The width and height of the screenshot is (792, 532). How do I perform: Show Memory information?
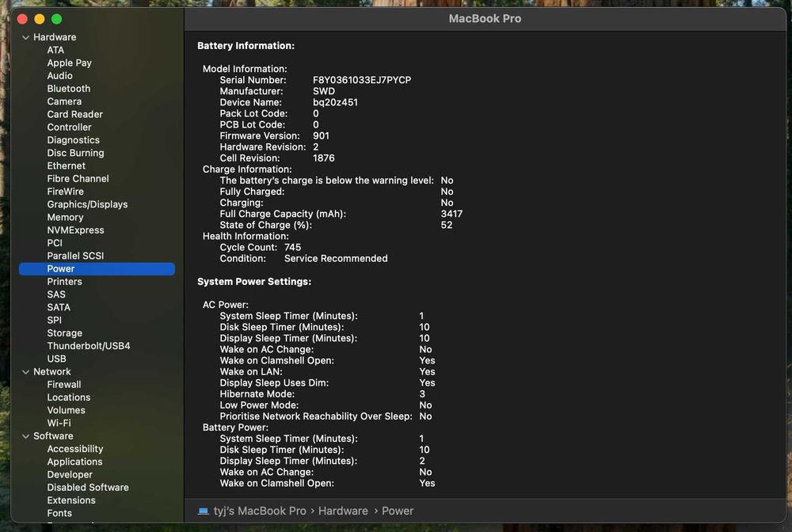[x=65, y=217]
